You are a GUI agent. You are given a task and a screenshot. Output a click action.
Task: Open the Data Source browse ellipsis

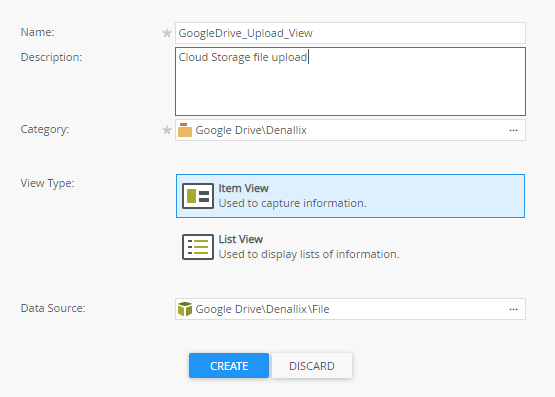514,309
